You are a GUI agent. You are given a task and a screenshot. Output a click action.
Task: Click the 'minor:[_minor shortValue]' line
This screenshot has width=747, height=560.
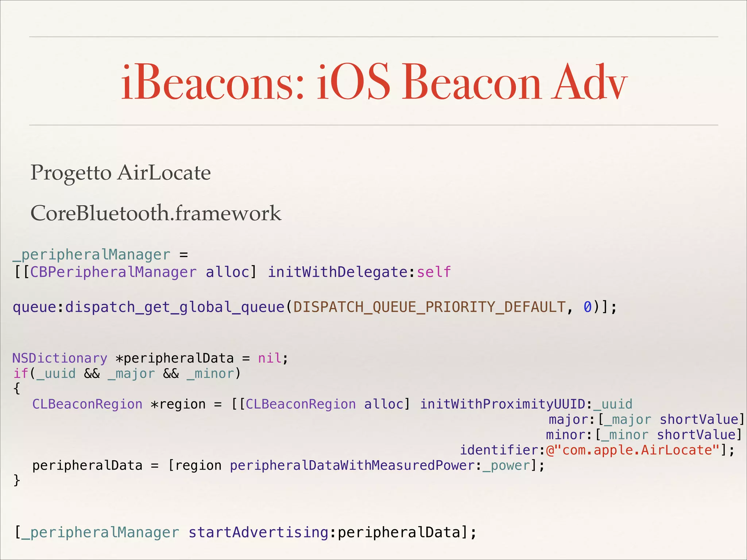pos(644,435)
